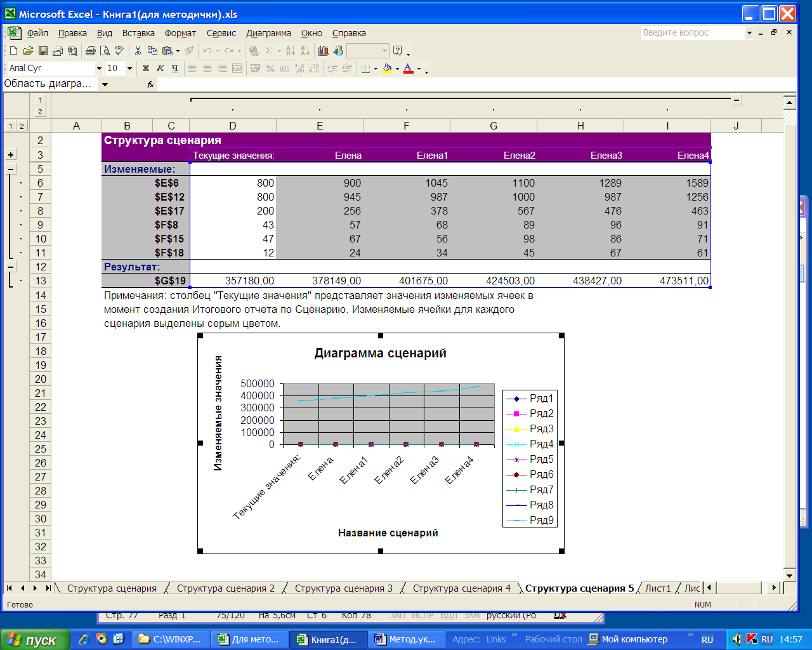Click the Undo arrow icon
This screenshot has height=650, width=812.
point(207,51)
